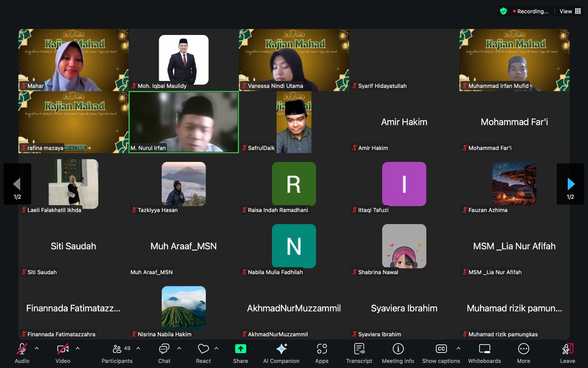Open the More options menu
This screenshot has height=368, width=588.
tap(523, 353)
